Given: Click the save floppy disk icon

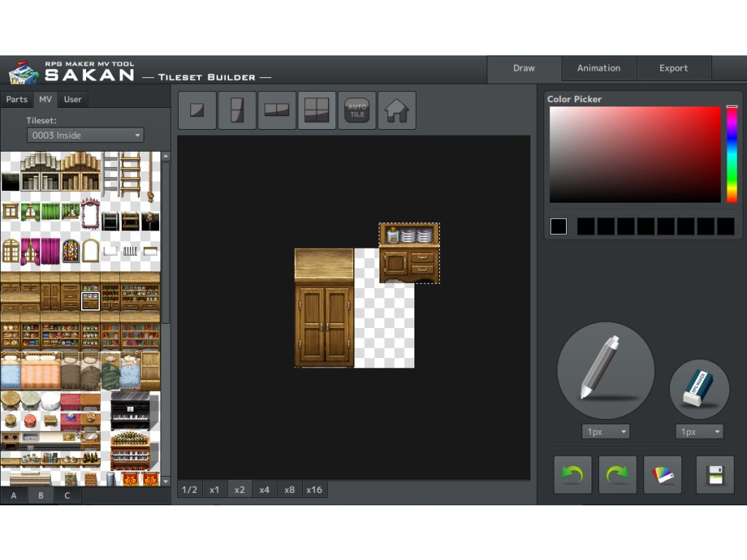Looking at the screenshot, I should click(715, 474).
